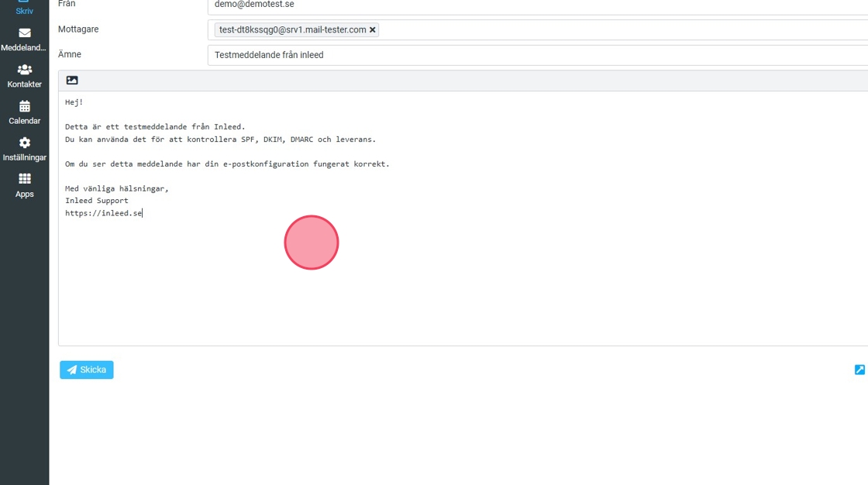Open the Meddelanden envelope icon
The height and width of the screenshot is (485, 868).
[x=25, y=33]
